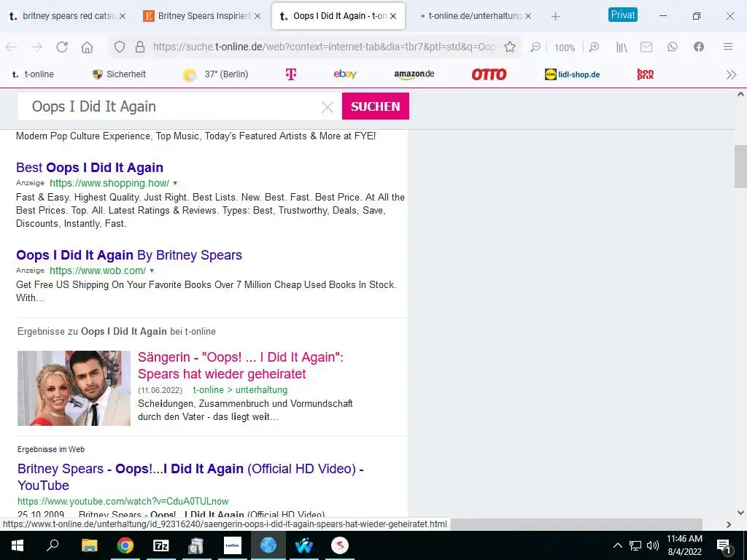Screen dimensions: 747x560
Task: Open the WhatsApp toolbar icon
Action: (672, 47)
